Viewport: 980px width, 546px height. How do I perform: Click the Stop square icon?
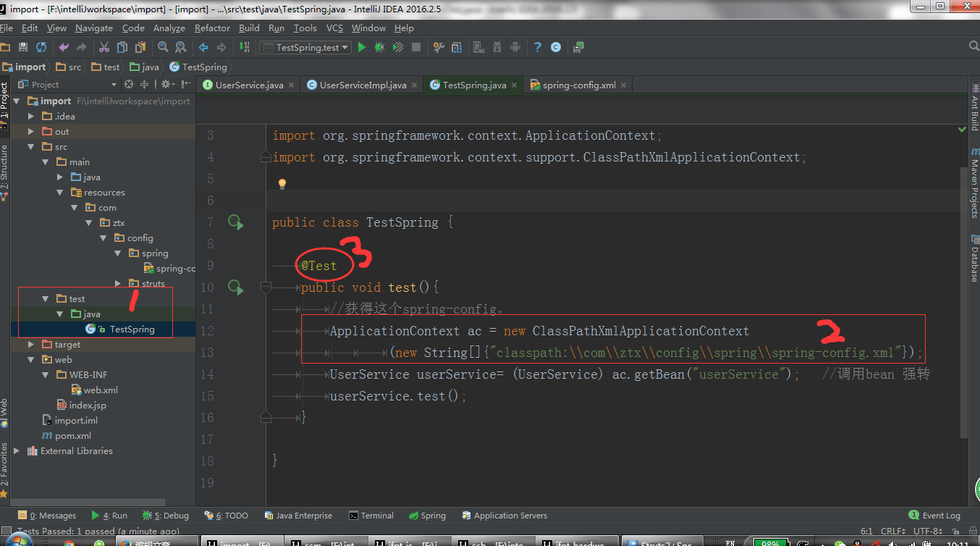(x=416, y=47)
